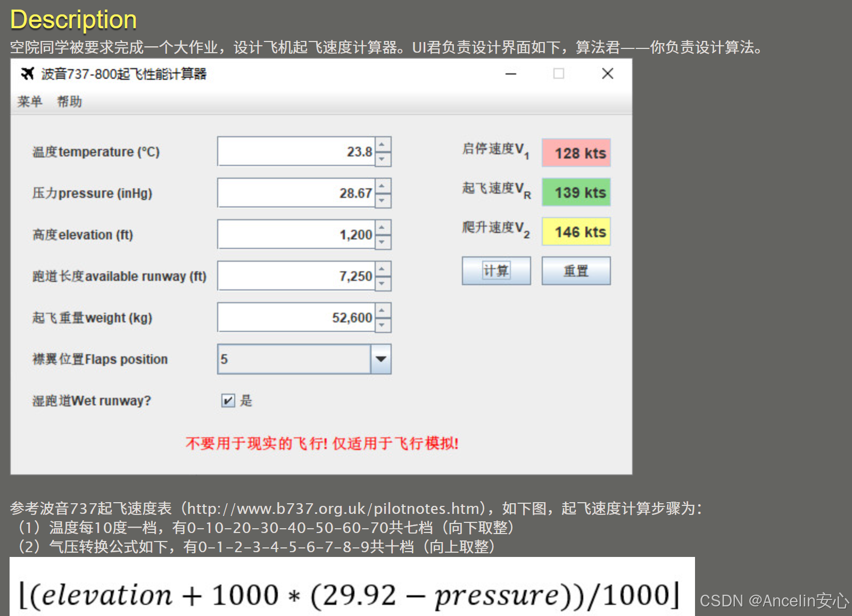Click the elevation (ft) input field
The height and width of the screenshot is (616, 852).
tap(296, 235)
